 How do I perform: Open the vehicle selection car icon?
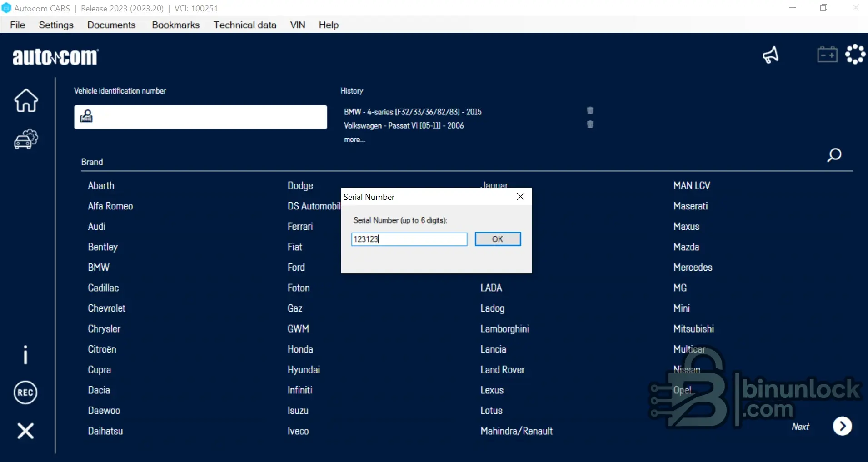pyautogui.click(x=26, y=139)
